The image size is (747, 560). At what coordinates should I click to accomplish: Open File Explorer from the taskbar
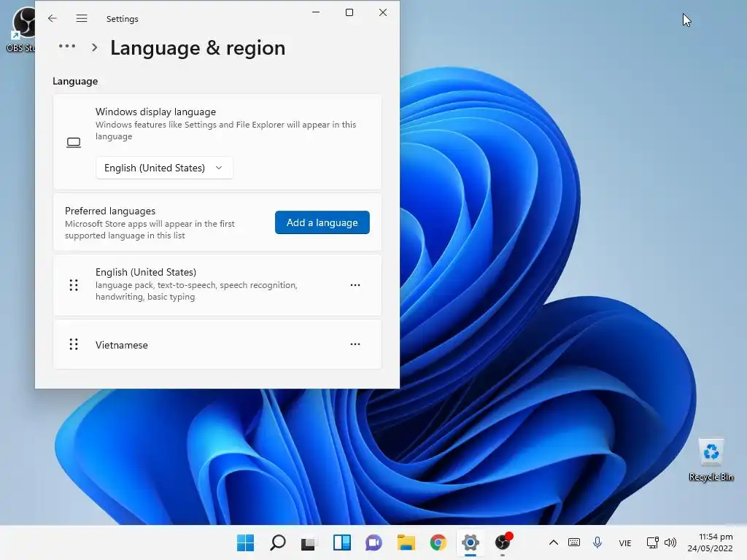tap(406, 542)
